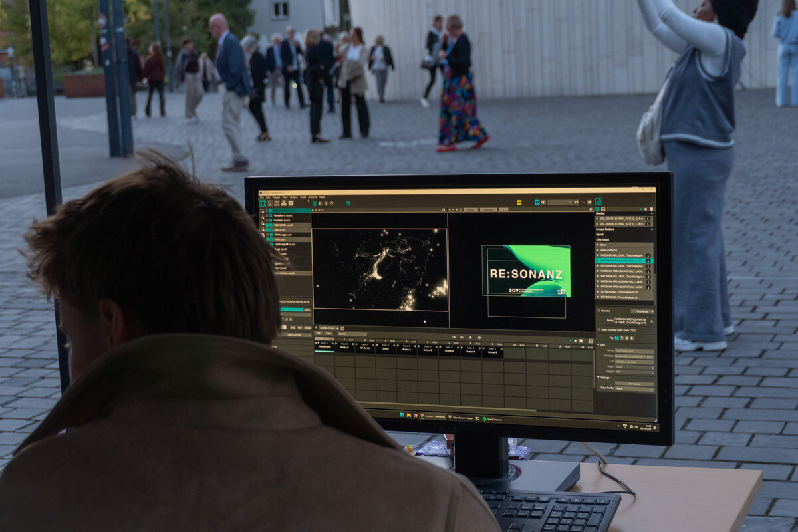Image resolution: width=798 pixels, height=532 pixels.
Task: Select the surfaces mode icon in top toolbar
Action: [x=263, y=203]
